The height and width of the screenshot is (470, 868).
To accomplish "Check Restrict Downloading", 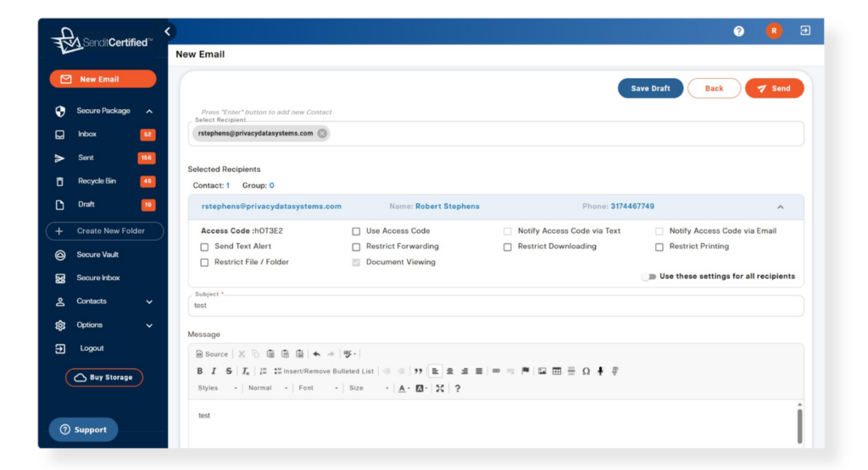I will (508, 246).
